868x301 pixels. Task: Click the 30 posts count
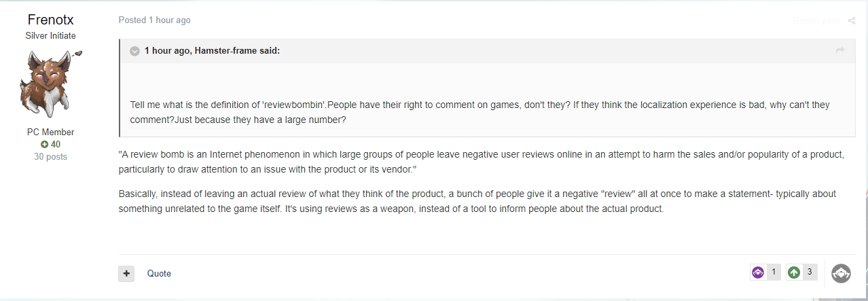[51, 157]
